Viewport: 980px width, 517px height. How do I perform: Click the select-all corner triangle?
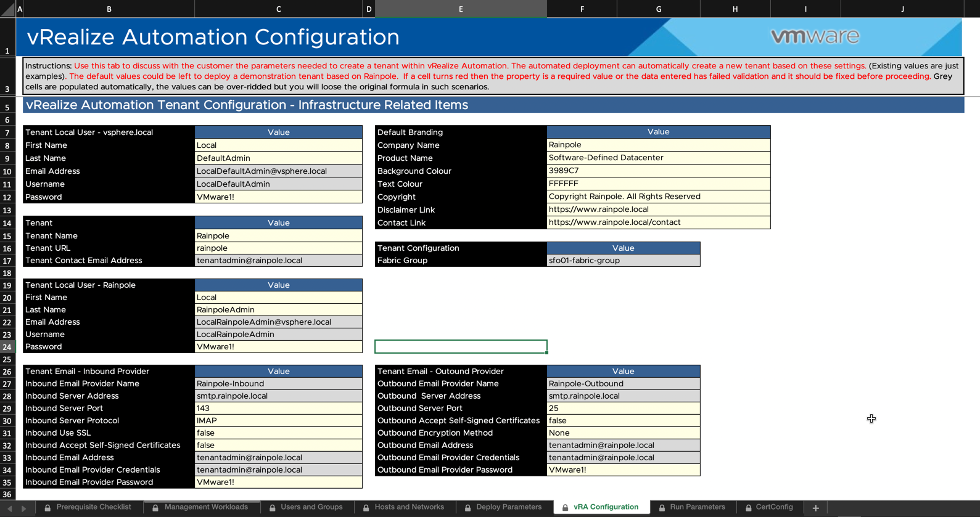click(7, 9)
